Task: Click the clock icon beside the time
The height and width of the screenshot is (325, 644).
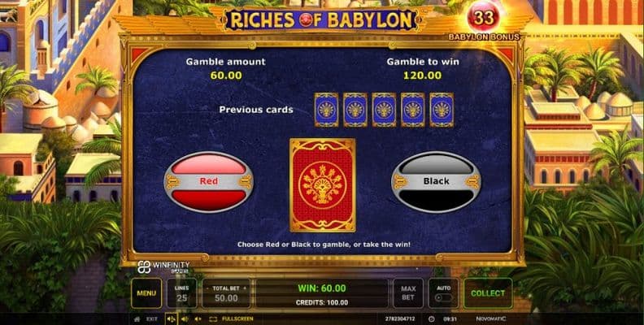Action: (431, 318)
